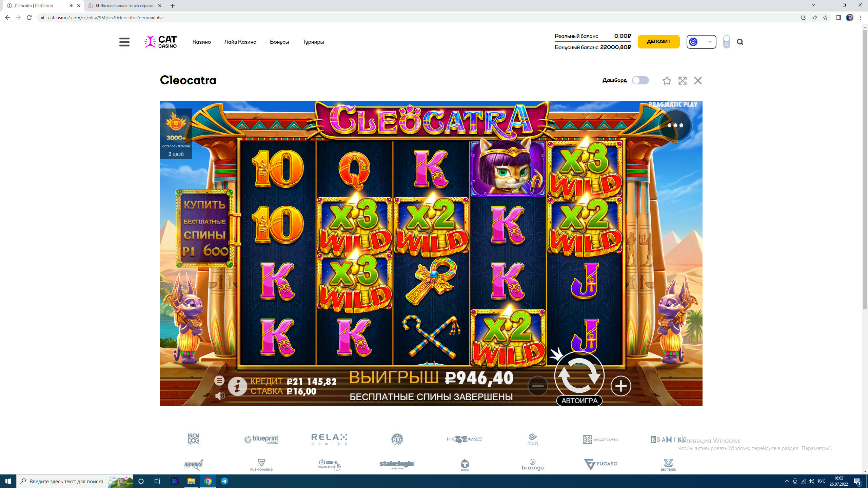Increase the bet with the plus button
The height and width of the screenshot is (488, 868).
[621, 386]
